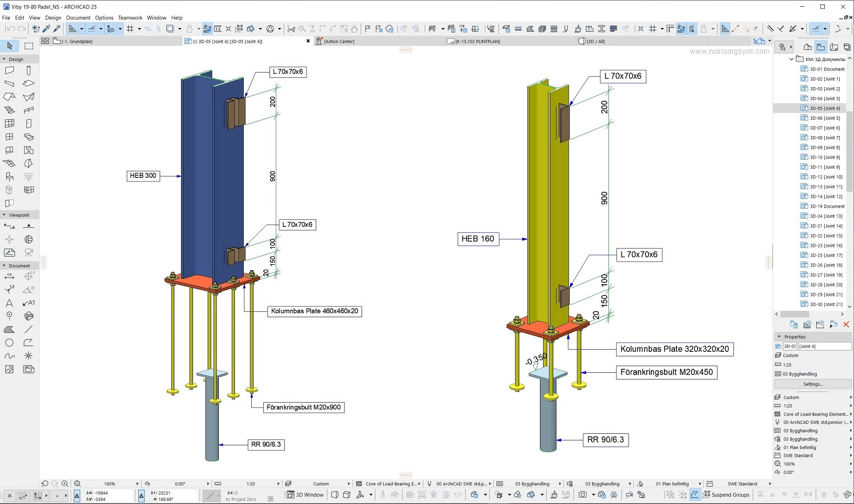The image size is (854, 504).
Task: Select the Section tool in Viewpoint
Action: pos(9,226)
